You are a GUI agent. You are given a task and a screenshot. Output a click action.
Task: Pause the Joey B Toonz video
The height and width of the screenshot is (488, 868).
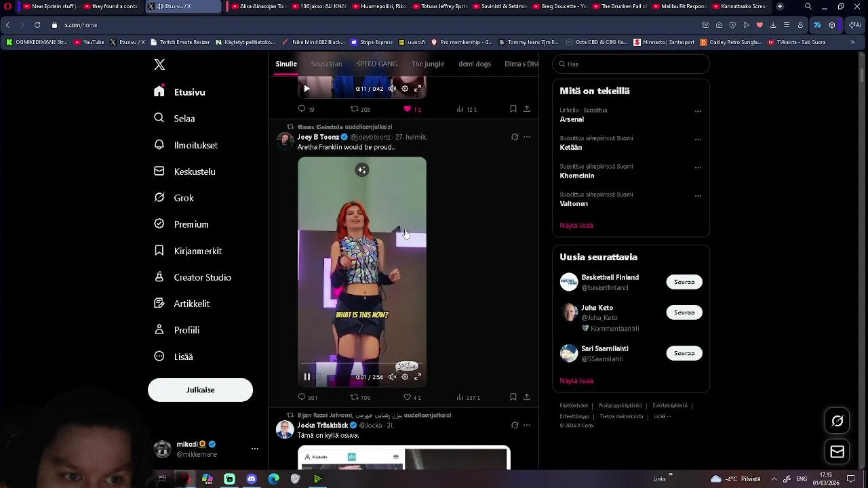click(x=307, y=377)
